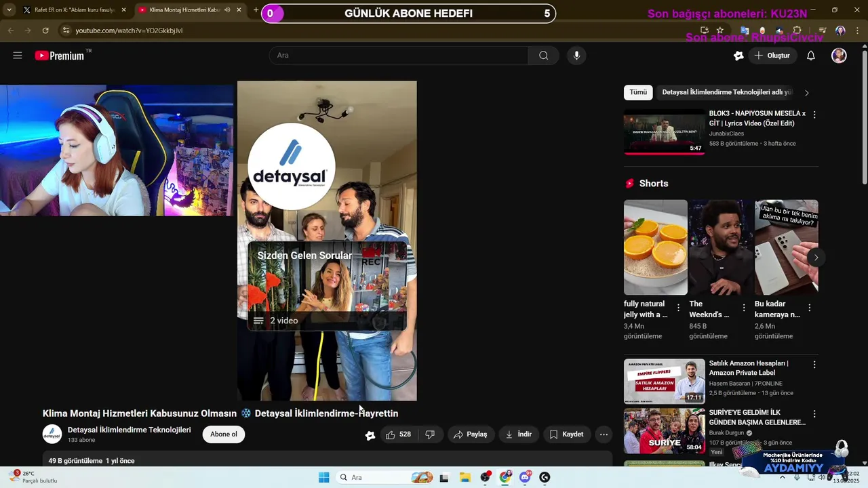This screenshot has width=868, height=488.
Task: Bookmark this page with the star
Action: [720, 30]
